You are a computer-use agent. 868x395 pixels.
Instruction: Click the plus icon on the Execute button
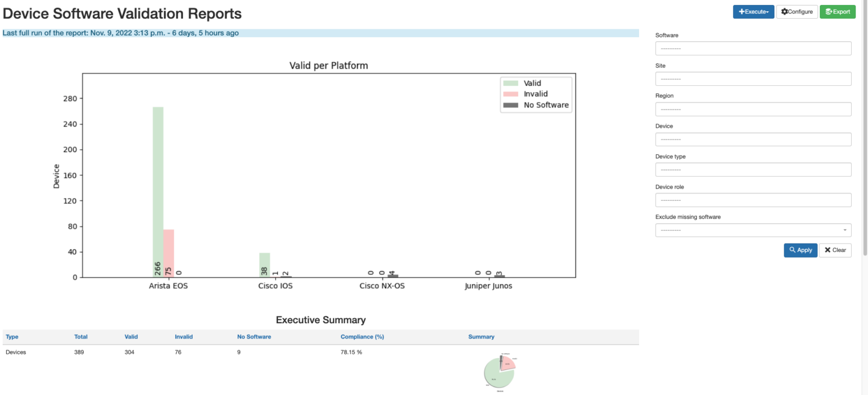741,11
